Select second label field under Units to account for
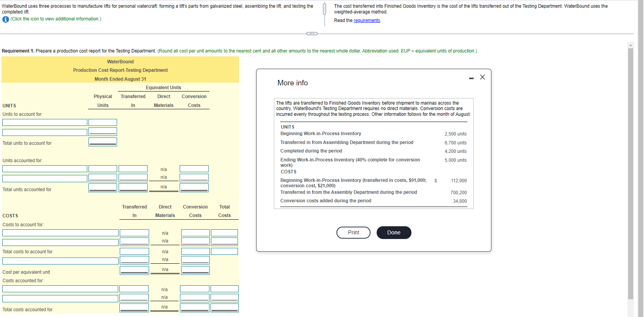The image size is (644, 317). pos(45,132)
